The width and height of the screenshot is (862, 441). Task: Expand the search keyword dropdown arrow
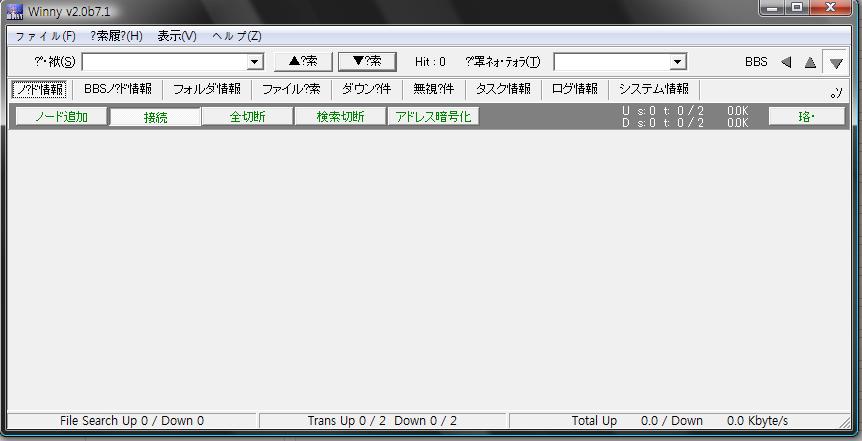pos(255,62)
